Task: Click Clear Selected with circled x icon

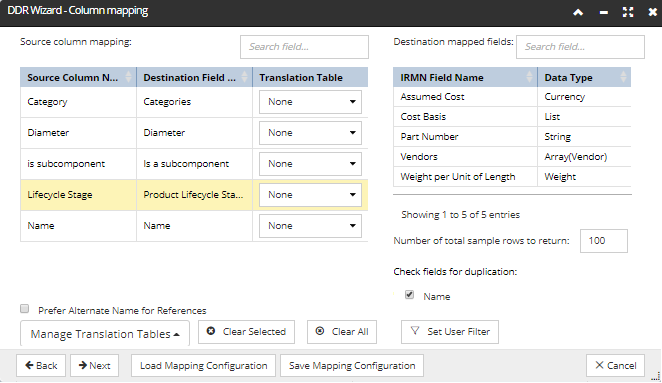Action: click(246, 332)
